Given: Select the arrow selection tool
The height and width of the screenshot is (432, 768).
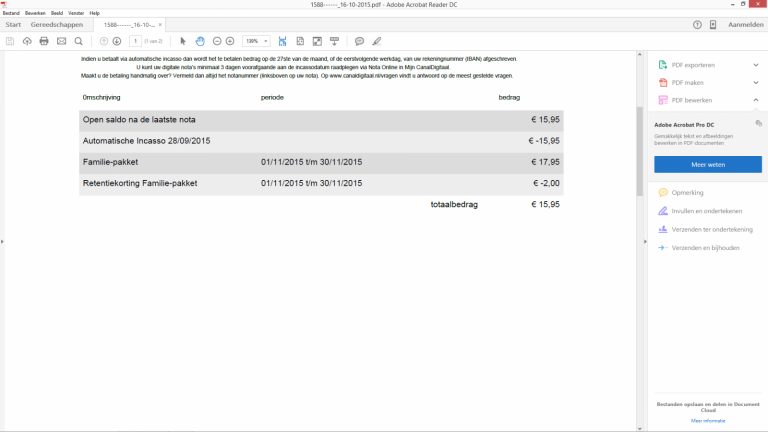Looking at the screenshot, I should click(182, 41).
